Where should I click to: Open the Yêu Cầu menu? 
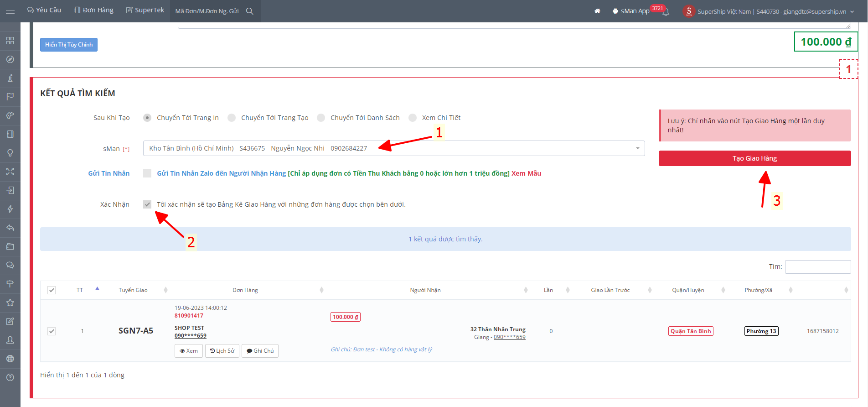[x=44, y=10]
